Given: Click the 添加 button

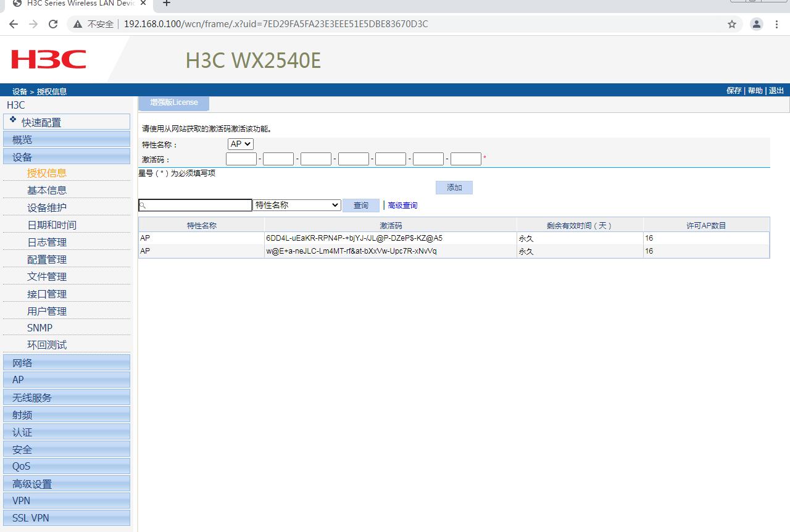Looking at the screenshot, I should point(454,188).
